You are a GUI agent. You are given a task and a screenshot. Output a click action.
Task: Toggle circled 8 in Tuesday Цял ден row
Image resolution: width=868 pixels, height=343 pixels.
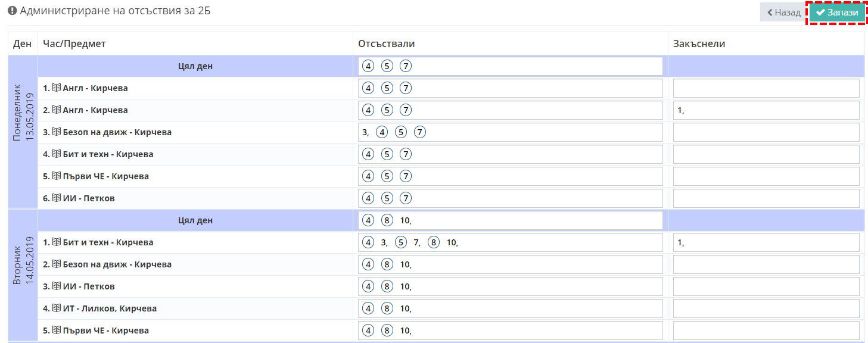(x=387, y=220)
